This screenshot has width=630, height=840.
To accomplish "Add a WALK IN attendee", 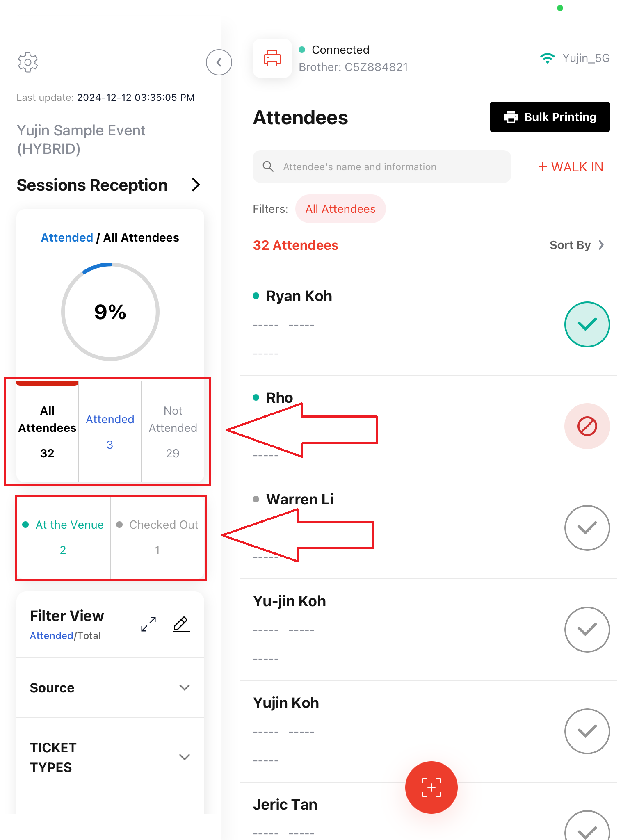I will coord(571,167).
